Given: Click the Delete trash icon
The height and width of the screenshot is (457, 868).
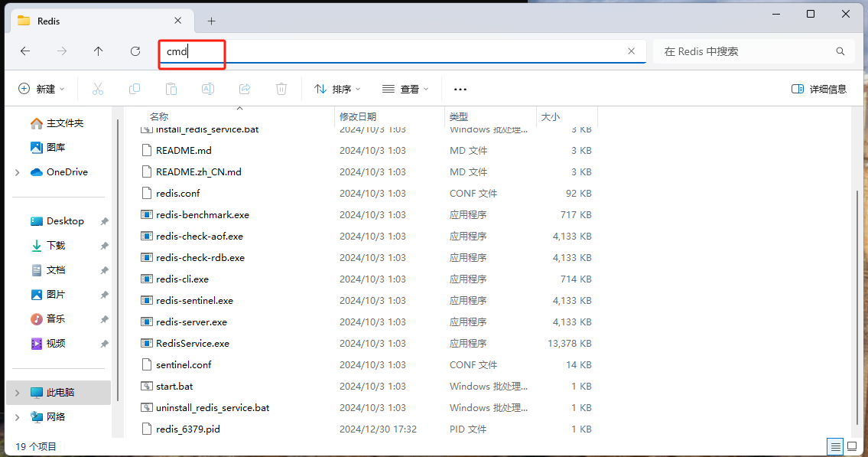Looking at the screenshot, I should 281,89.
